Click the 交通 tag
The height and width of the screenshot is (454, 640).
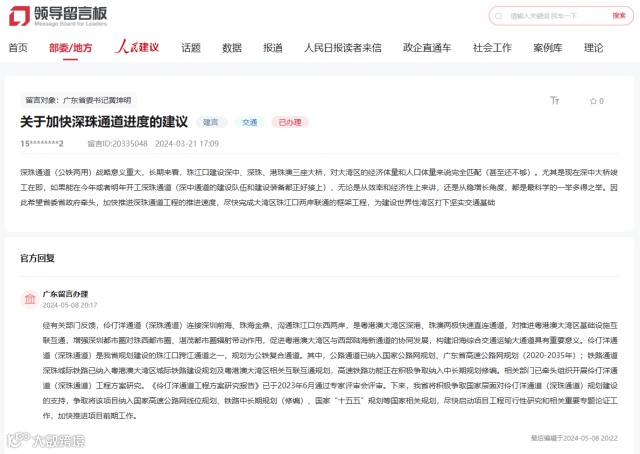coord(249,122)
